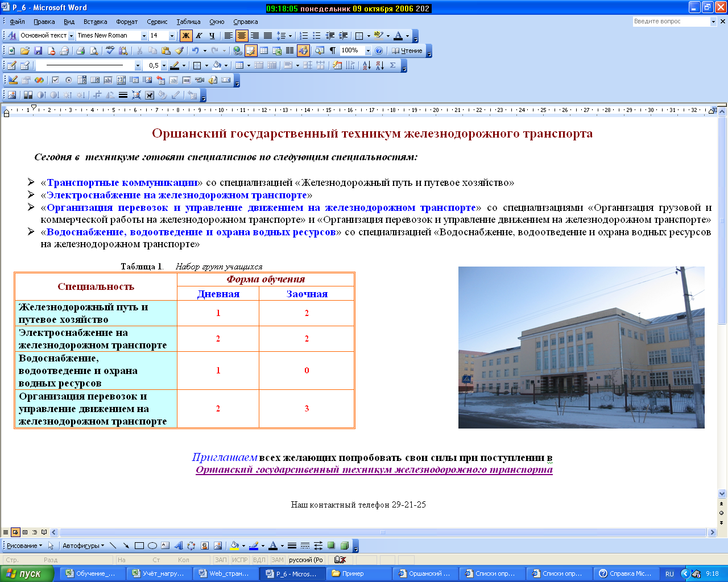The height and width of the screenshot is (582, 728).
Task: Expand the Автофигуры menu
Action: click(x=84, y=546)
